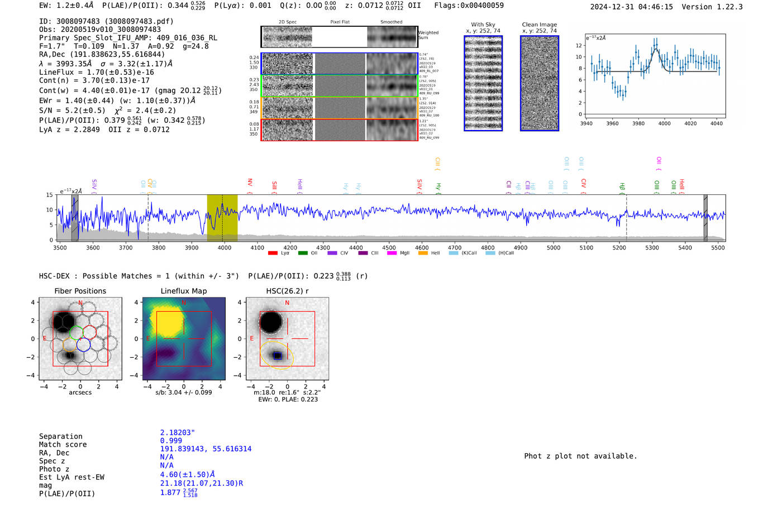Viewport: 782px width, 532px height.
Task: Click the 's/b: 3.04 +/- 0.099' caption
Action: coord(184,392)
